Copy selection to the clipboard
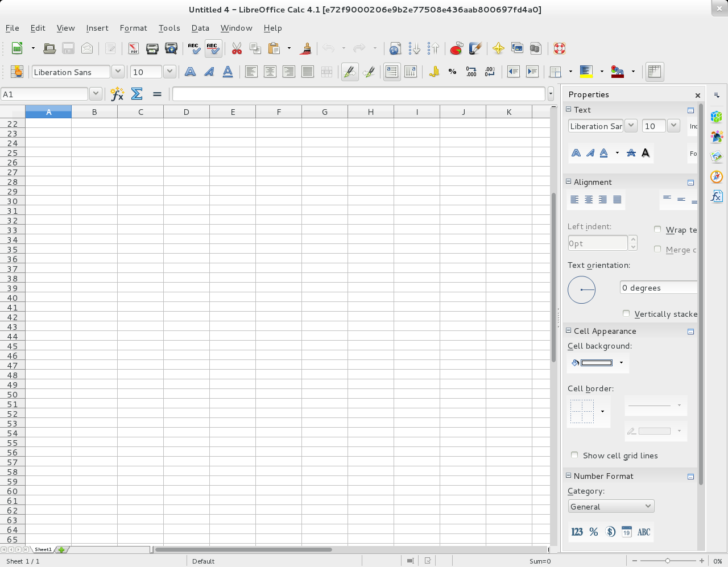This screenshot has height=567, width=728. tap(255, 48)
